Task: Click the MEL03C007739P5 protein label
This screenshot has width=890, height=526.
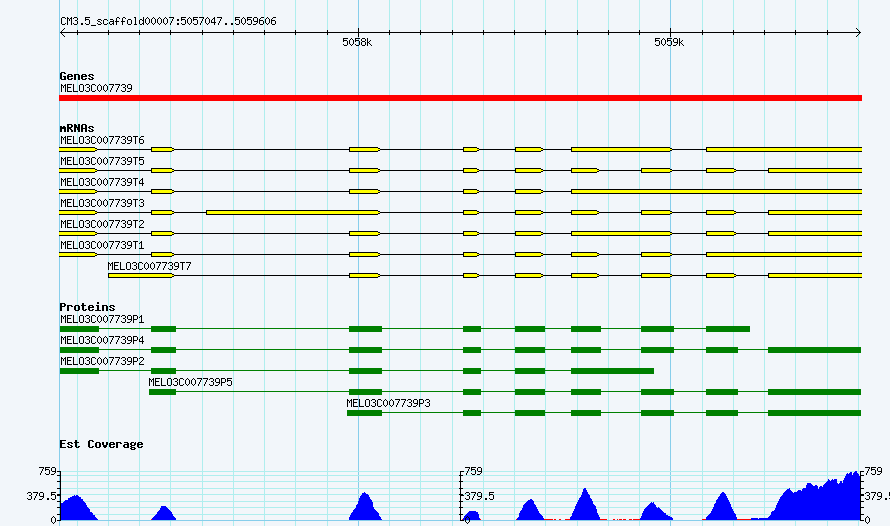Action: tap(191, 382)
